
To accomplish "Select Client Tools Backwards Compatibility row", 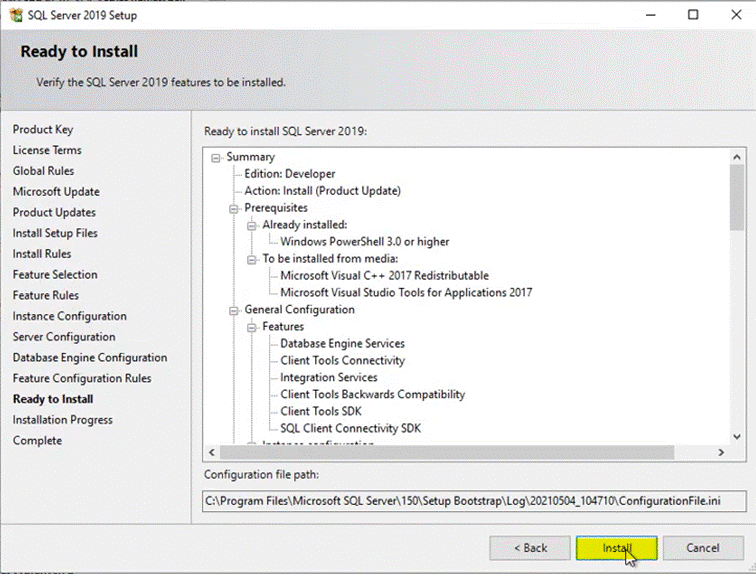I will pos(373,394).
